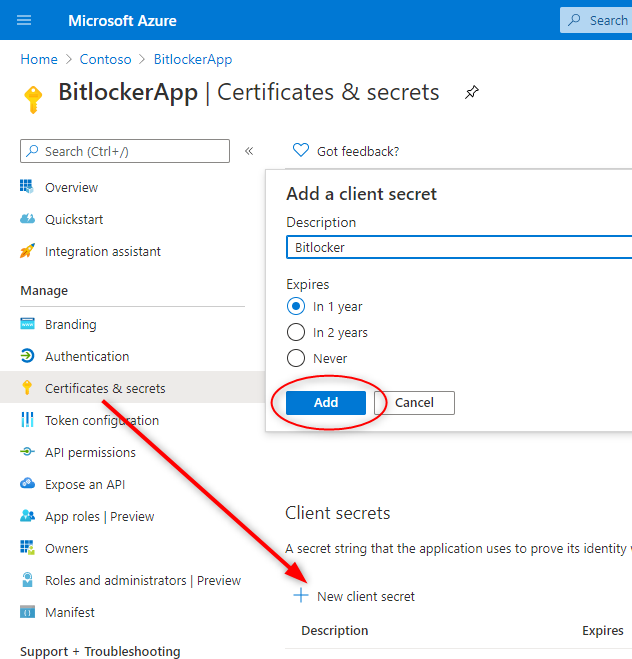632x659 pixels.
Task: Click the API permissions icon
Action: (x=27, y=452)
